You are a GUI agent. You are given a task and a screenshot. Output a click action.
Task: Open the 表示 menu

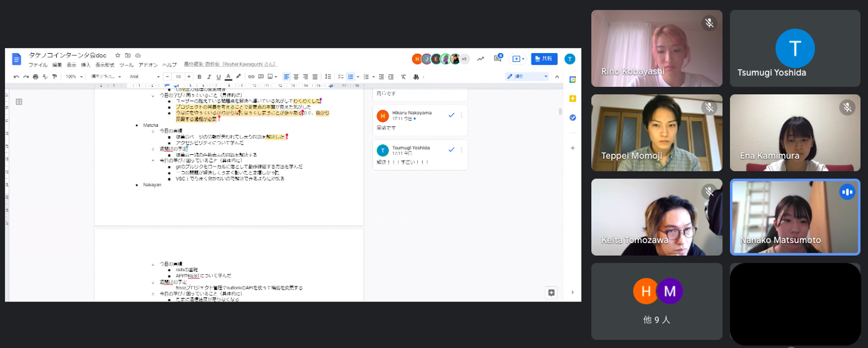coord(72,65)
